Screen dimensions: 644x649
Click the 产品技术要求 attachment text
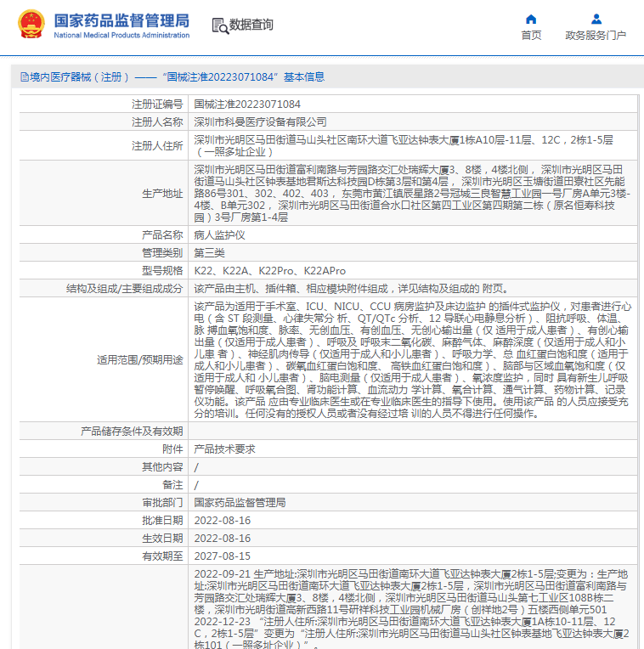pyautogui.click(x=225, y=449)
